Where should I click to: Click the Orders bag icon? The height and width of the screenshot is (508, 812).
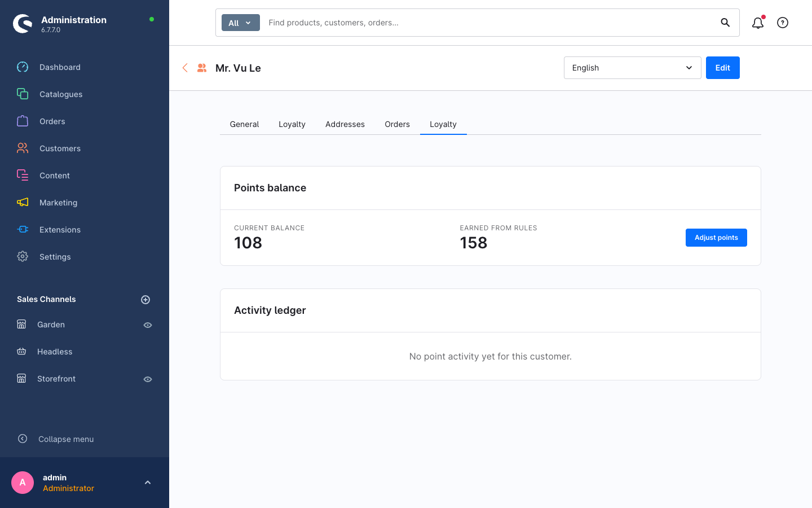point(23,121)
